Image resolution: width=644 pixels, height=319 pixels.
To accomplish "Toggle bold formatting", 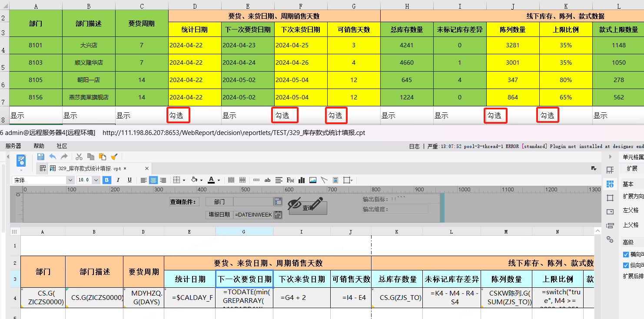I will tap(106, 180).
